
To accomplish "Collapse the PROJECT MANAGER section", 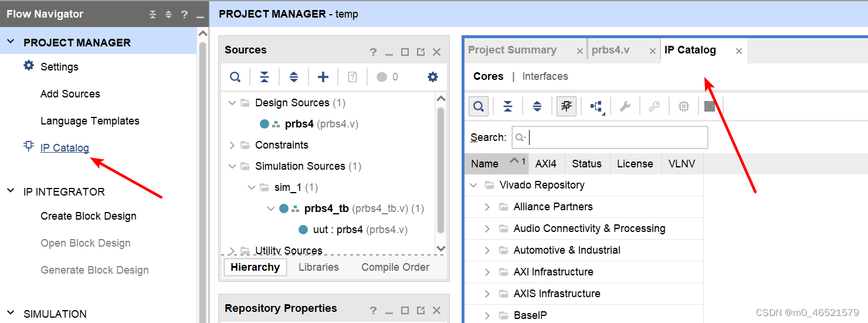I will tap(11, 42).
